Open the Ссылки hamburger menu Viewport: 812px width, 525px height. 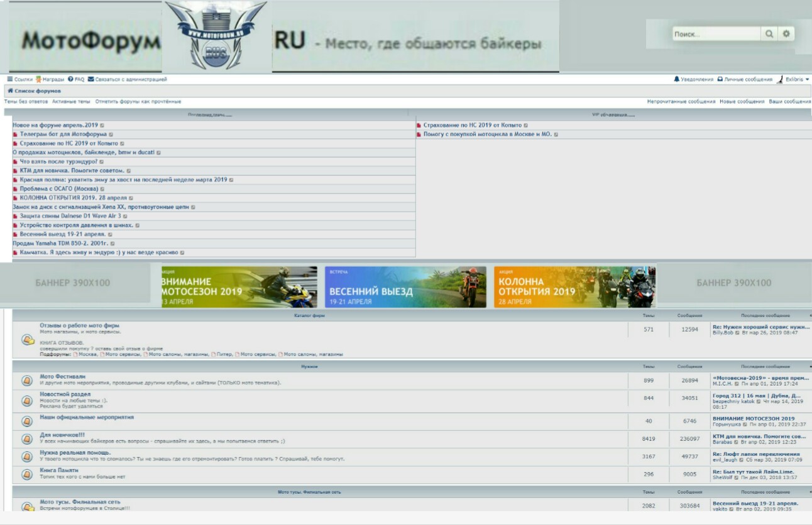[10, 80]
